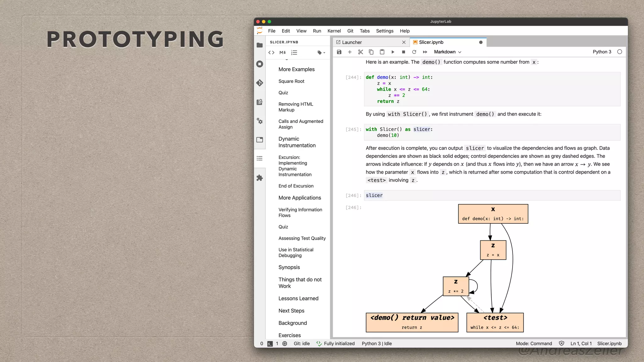Go to Calls and Augmented Assign section

(301, 124)
